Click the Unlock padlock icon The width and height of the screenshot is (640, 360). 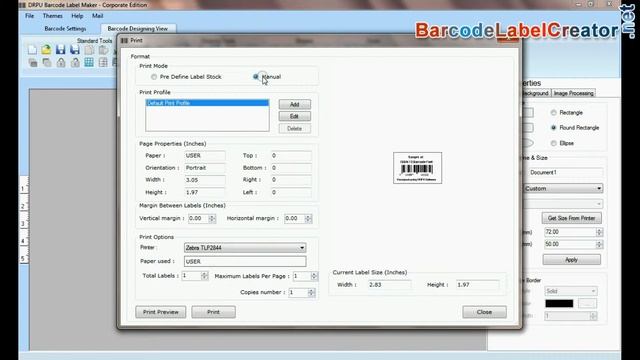click(75, 62)
